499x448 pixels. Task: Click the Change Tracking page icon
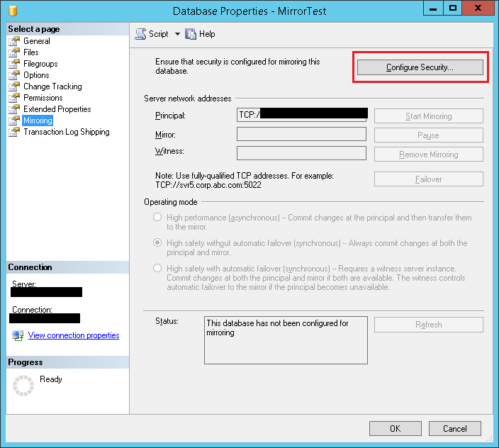(x=14, y=86)
